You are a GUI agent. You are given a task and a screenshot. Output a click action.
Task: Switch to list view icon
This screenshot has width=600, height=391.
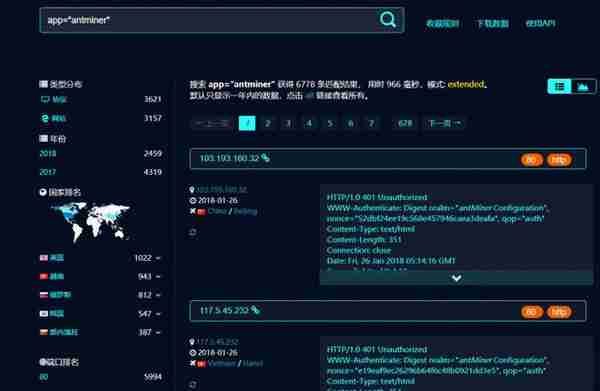[559, 86]
